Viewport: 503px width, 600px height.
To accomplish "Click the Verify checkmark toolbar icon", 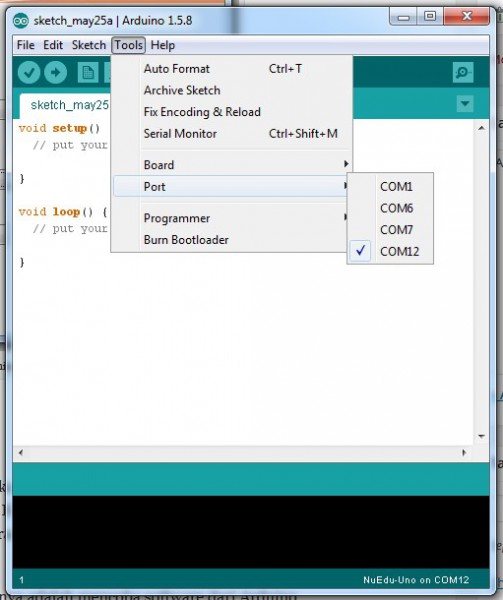I will (29, 72).
